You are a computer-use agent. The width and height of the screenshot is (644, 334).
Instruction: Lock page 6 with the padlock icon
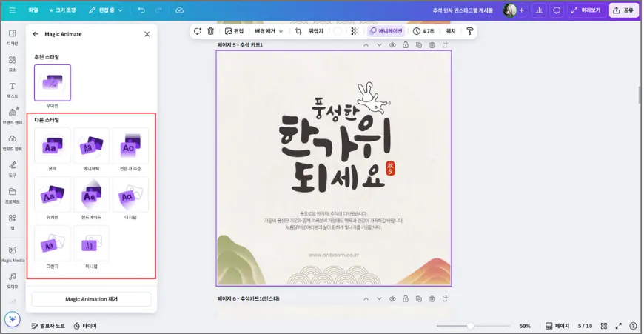click(406, 299)
